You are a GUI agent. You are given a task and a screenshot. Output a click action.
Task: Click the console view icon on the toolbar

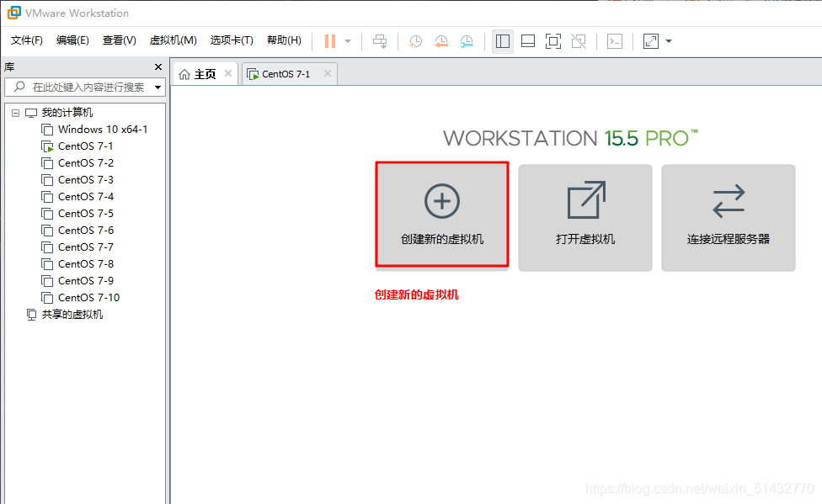(x=614, y=40)
